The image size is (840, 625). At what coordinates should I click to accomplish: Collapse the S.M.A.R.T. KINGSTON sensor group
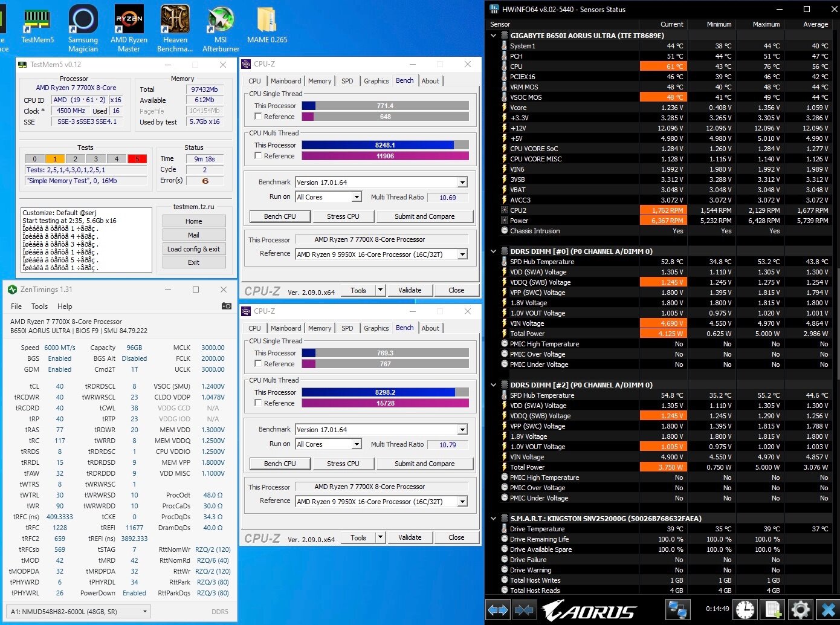494,519
